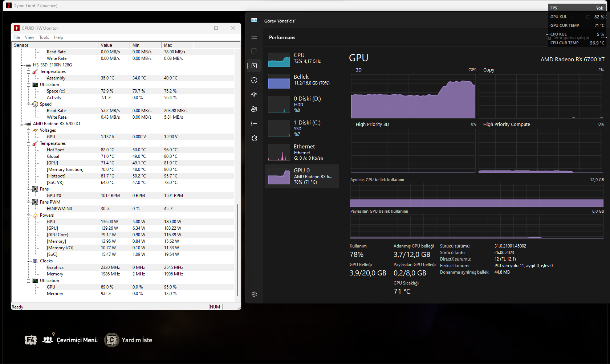Collapse the AMD Radeon RX 6700 XT node

click(x=21, y=124)
